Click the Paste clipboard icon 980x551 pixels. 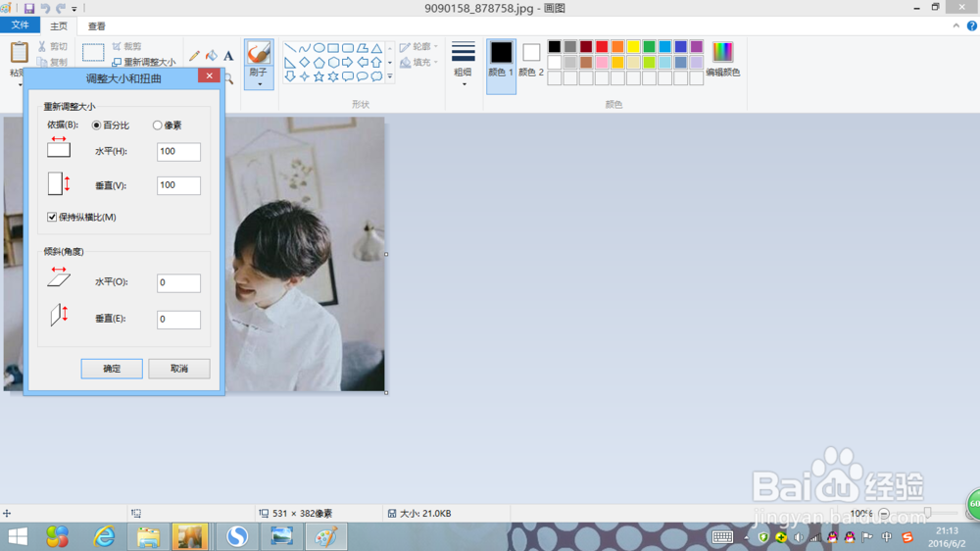coord(20,52)
